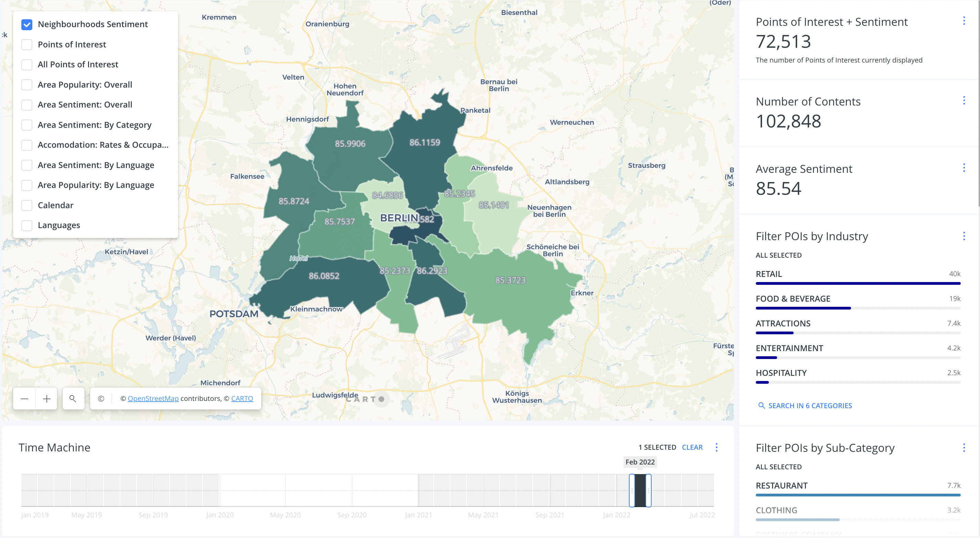Uncheck Neighbourhoods Sentiment layer checkbox
This screenshot has height=538, width=980.
pyautogui.click(x=26, y=24)
